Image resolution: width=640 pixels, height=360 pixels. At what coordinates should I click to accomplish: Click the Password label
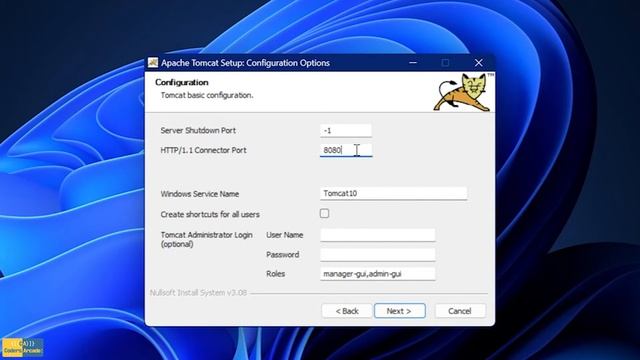282,255
